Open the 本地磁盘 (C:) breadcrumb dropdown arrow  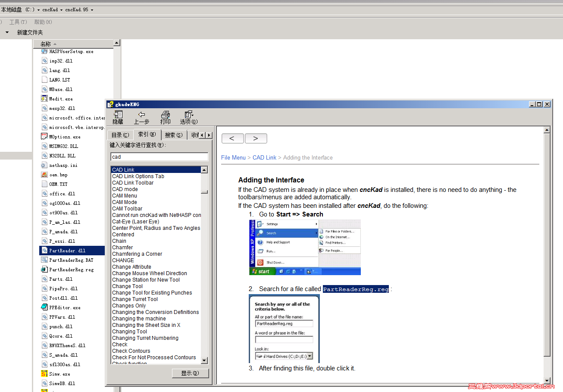(x=39, y=9)
